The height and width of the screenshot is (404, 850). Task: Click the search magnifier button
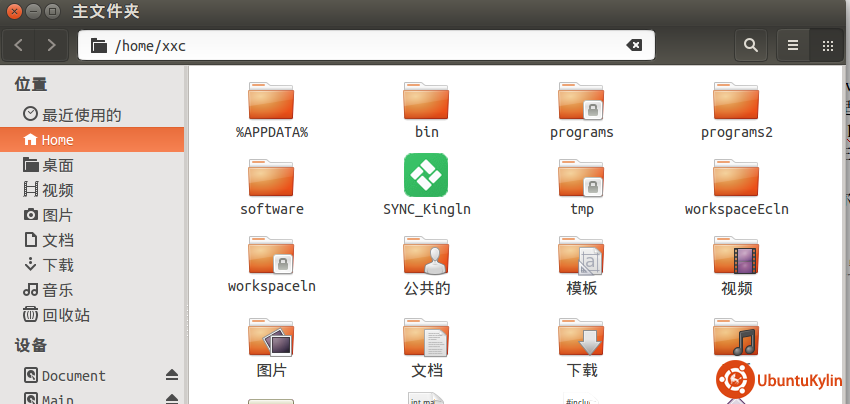(750, 45)
